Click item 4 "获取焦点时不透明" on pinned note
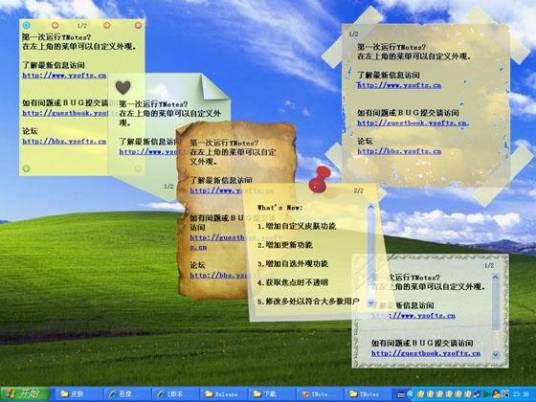 (x=292, y=282)
